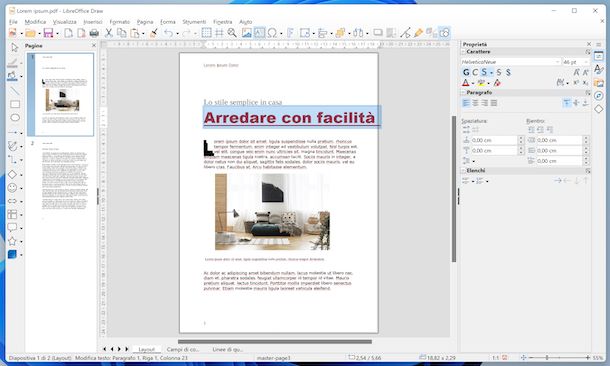Open the Strumenti menu
Screen dimensions: 610x366
pyautogui.click(x=194, y=22)
